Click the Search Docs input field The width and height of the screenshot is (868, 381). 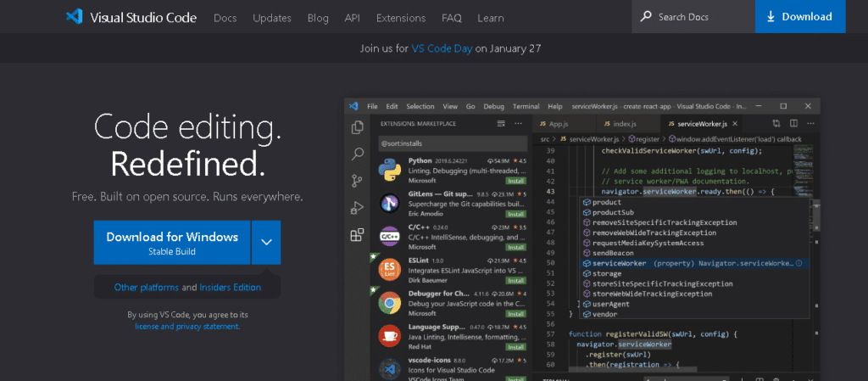pos(693,17)
